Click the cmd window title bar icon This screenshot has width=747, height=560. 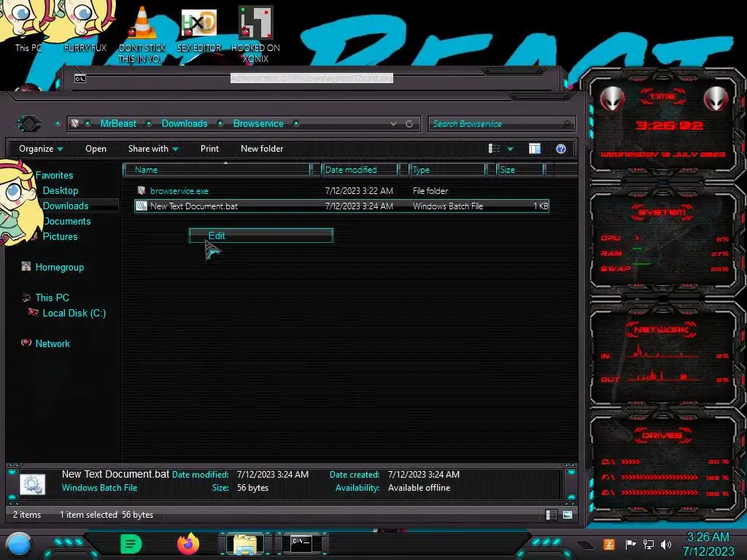click(x=80, y=79)
